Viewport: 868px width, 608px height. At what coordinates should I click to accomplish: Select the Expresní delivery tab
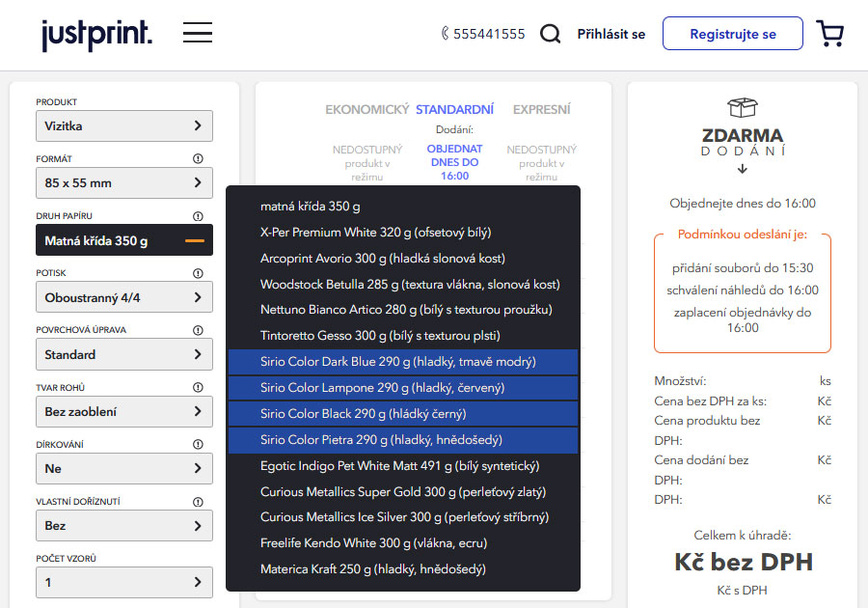click(541, 110)
